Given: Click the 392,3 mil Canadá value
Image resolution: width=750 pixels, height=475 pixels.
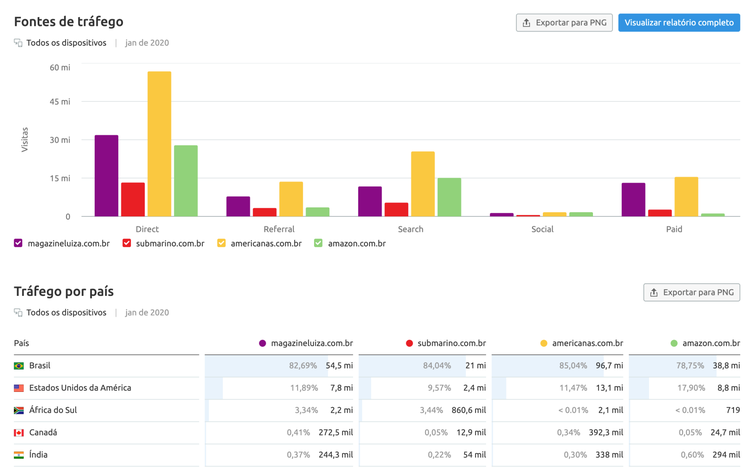Looking at the screenshot, I should click(606, 432).
